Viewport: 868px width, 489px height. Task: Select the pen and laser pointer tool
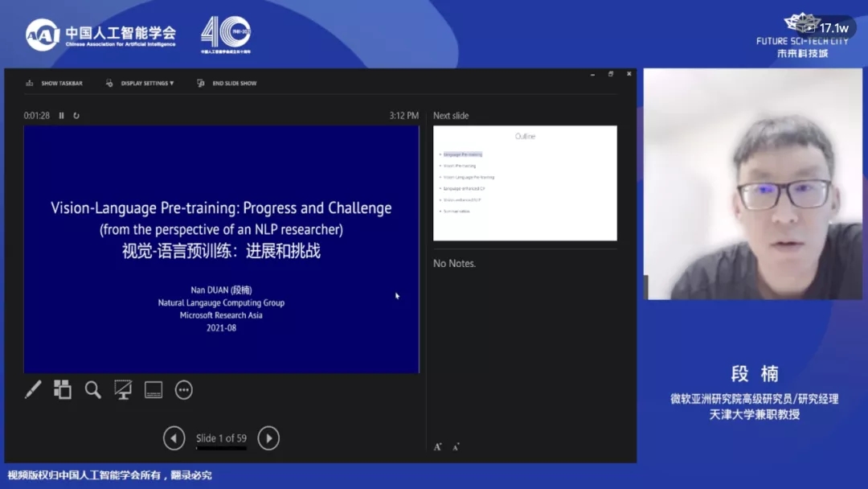click(33, 390)
